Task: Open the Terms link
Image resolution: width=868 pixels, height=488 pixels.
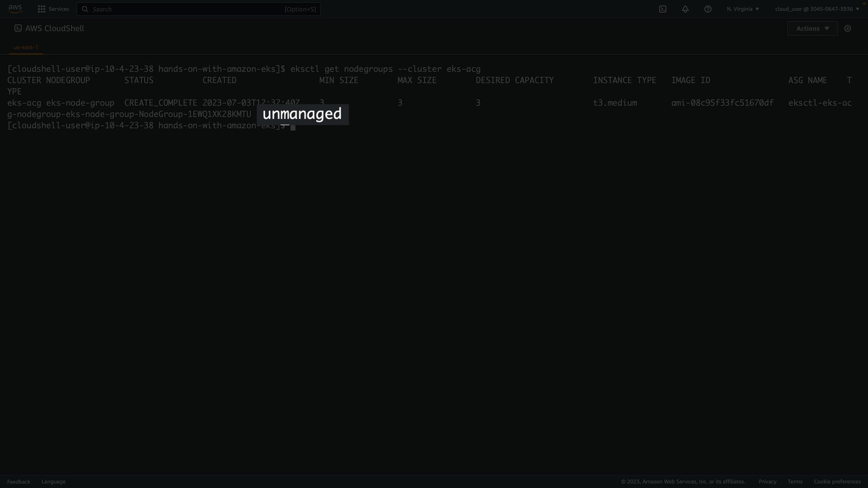Action: pyautogui.click(x=795, y=482)
